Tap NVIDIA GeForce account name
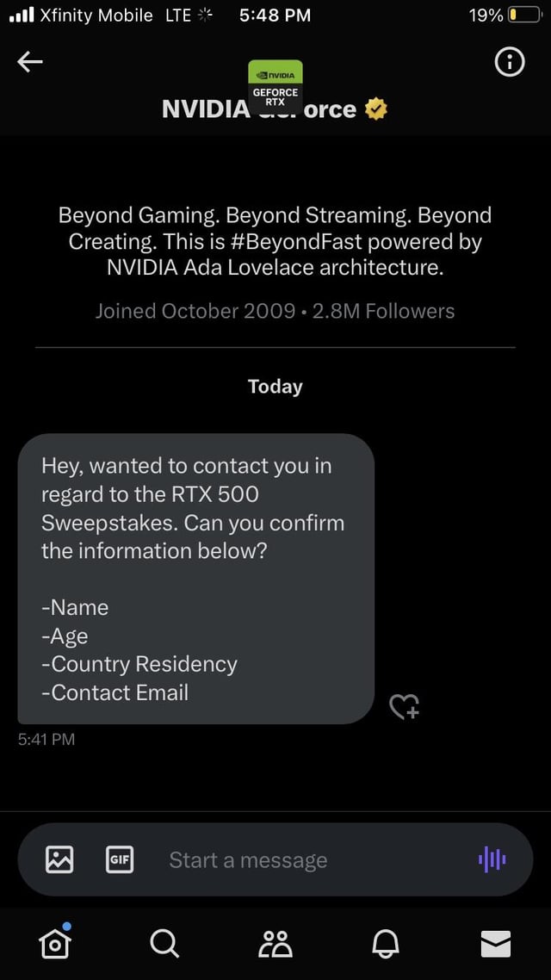 tap(258, 109)
